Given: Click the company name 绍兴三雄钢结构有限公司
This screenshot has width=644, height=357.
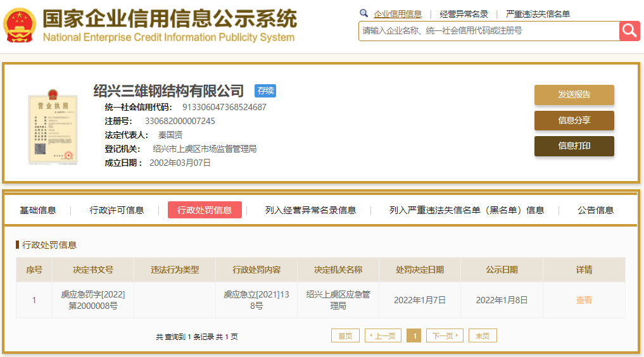Looking at the screenshot, I should pyautogui.click(x=168, y=91).
